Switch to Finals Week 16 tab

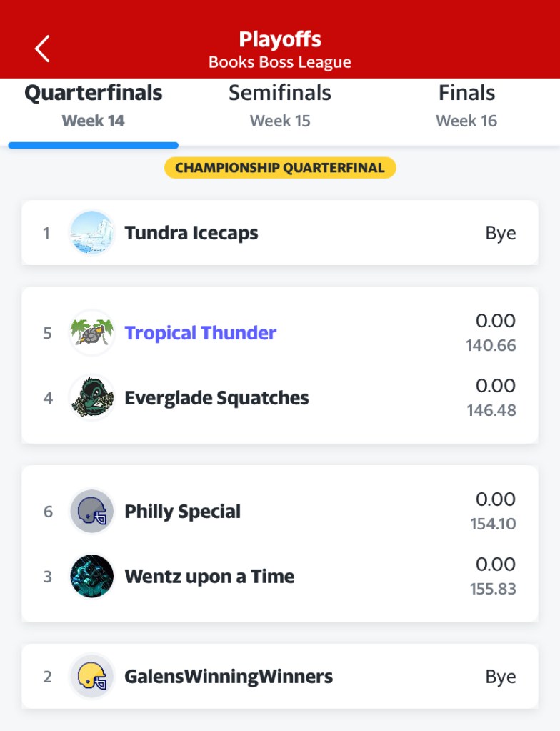[466, 106]
